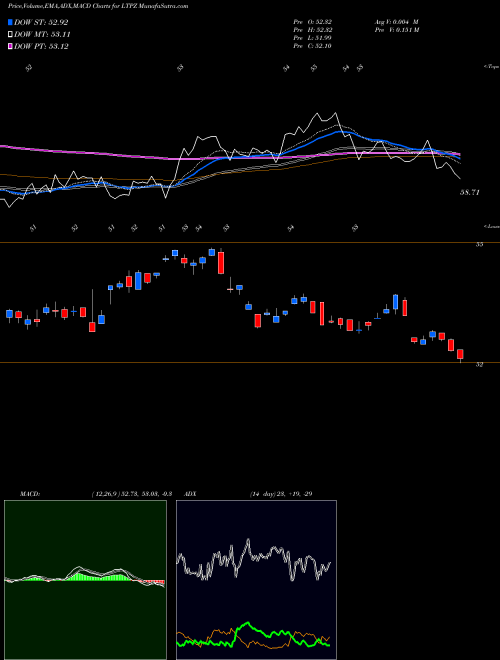Click the 53 upper price level label
Image resolution: width=500 pixels, height=660 pixels.
(x=479, y=245)
